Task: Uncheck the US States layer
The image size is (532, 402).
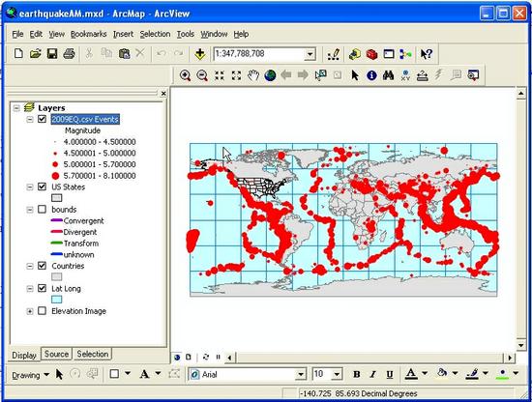Action: (42, 187)
